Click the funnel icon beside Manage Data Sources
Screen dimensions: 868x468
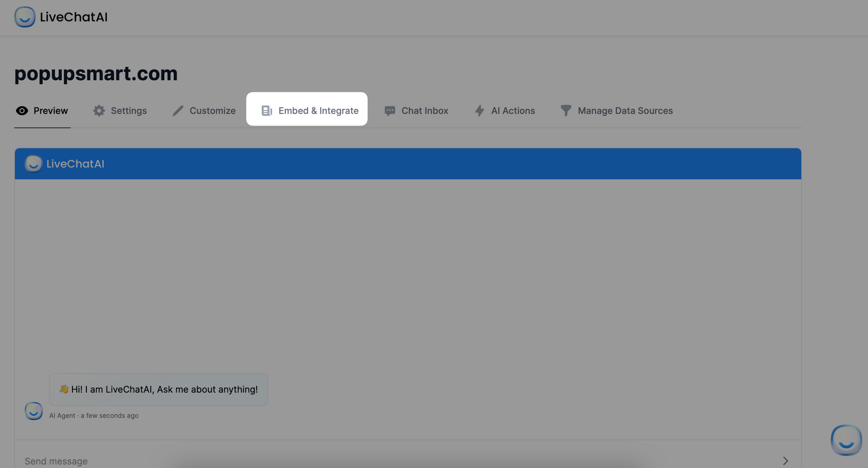tap(566, 111)
